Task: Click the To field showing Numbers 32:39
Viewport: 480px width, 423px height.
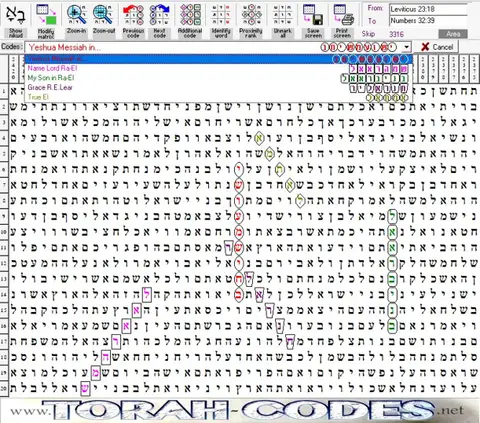Action: click(428, 21)
